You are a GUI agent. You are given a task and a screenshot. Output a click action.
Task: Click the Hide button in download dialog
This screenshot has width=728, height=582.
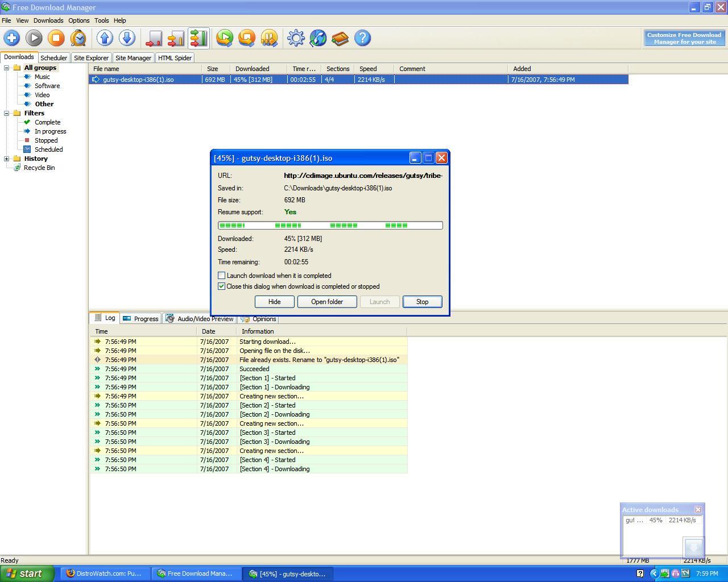(x=274, y=302)
